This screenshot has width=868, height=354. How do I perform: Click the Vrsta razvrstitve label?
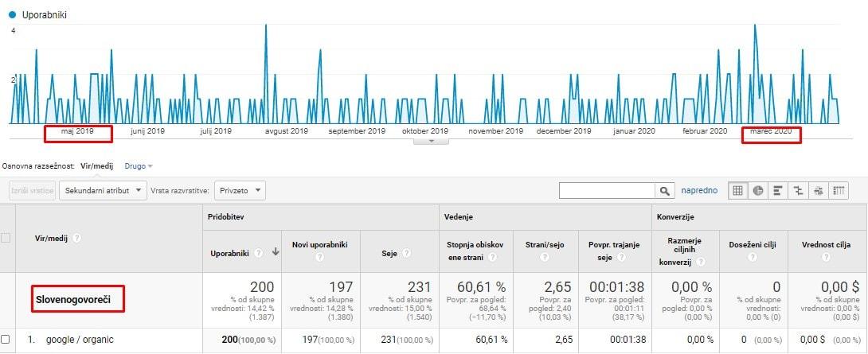coord(180,190)
